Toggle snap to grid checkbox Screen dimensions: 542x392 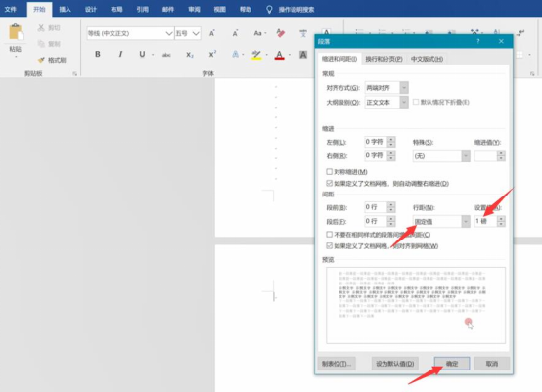[x=329, y=246]
